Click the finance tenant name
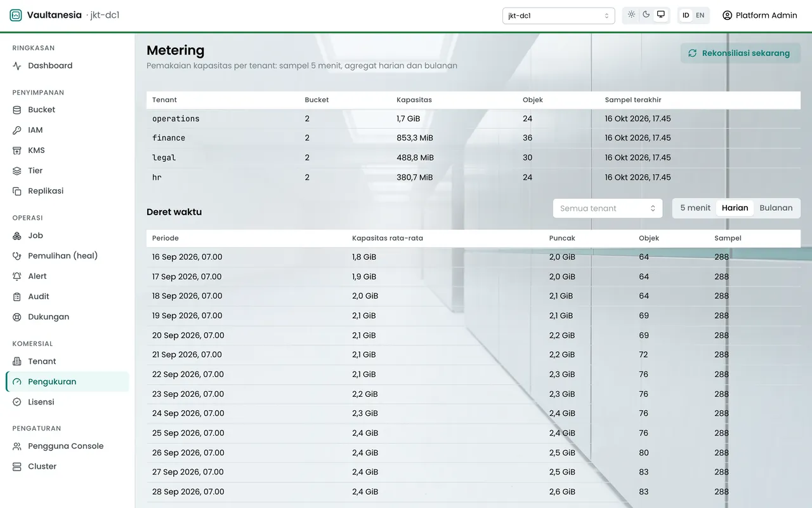This screenshot has height=508, width=812. point(169,138)
